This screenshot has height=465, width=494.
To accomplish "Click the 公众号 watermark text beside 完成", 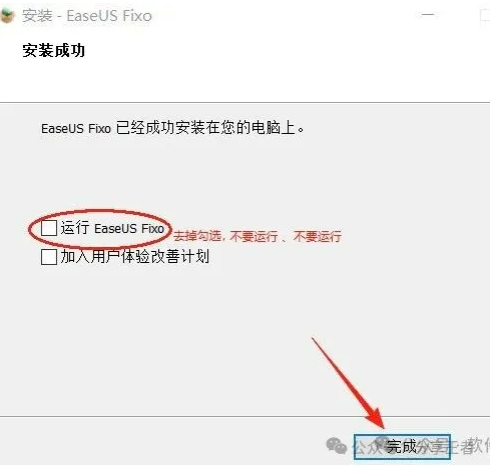I will click(368, 446).
